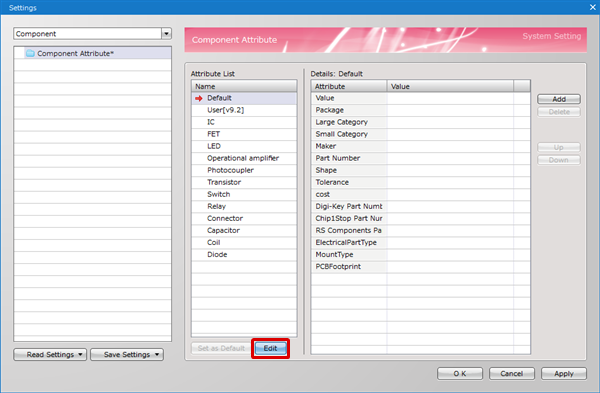This screenshot has width=600, height=393.
Task: Select Coil in the Attribute List
Action: [x=244, y=243]
